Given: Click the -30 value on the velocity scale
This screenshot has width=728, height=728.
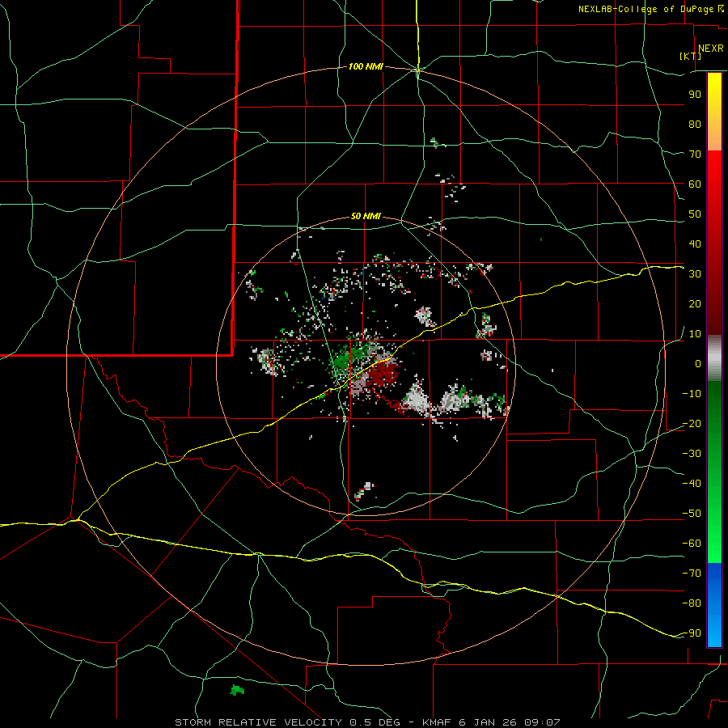Looking at the screenshot, I should coord(692,454).
